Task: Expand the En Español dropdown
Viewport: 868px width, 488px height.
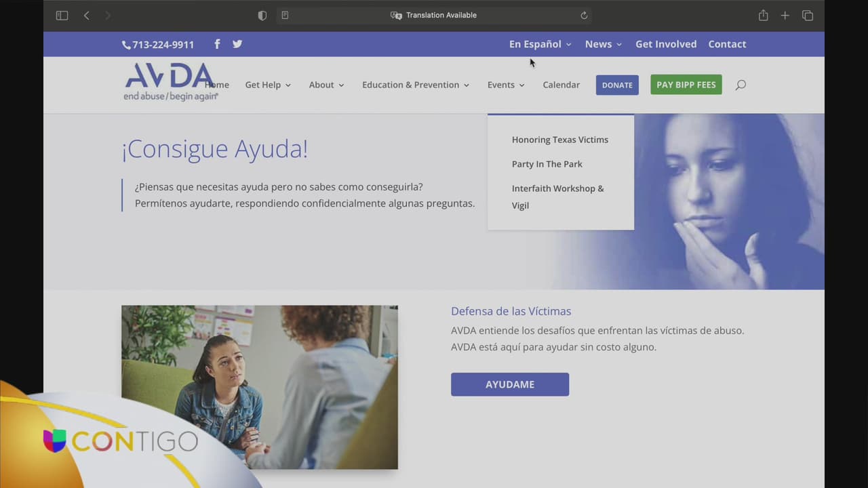Action: coord(540,44)
